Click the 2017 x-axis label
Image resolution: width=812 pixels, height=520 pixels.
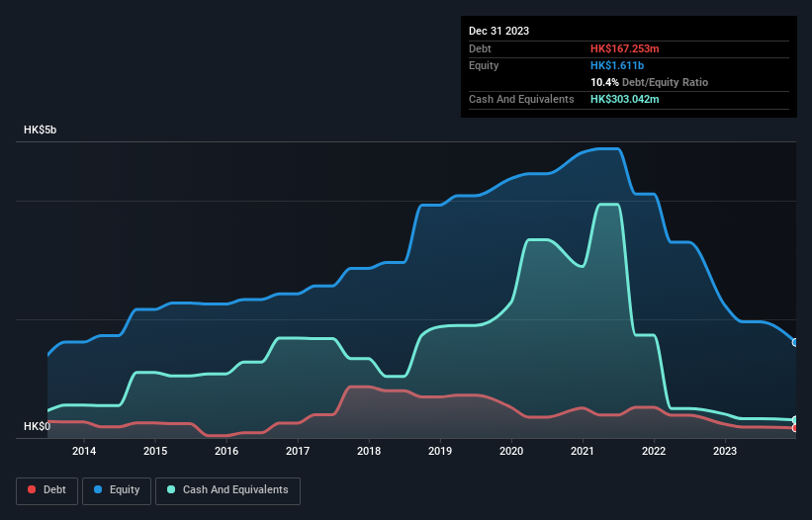(298, 451)
